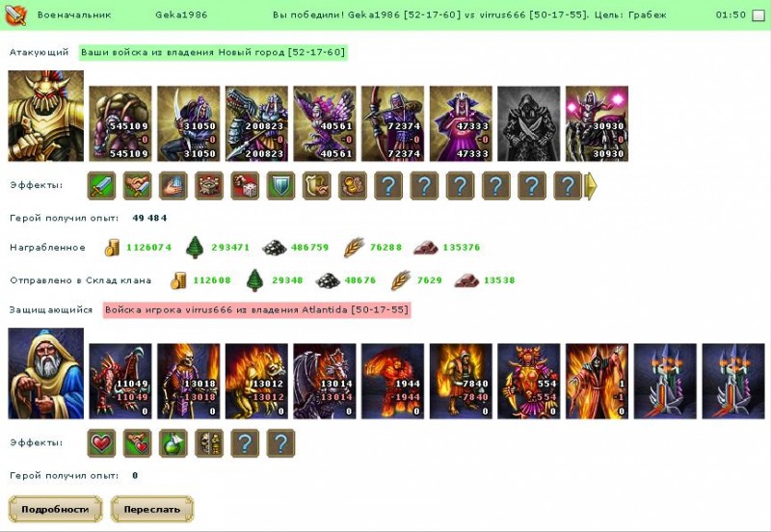Select the blue shield attacker effect icon
This screenshot has width=771, height=532.
(x=280, y=186)
